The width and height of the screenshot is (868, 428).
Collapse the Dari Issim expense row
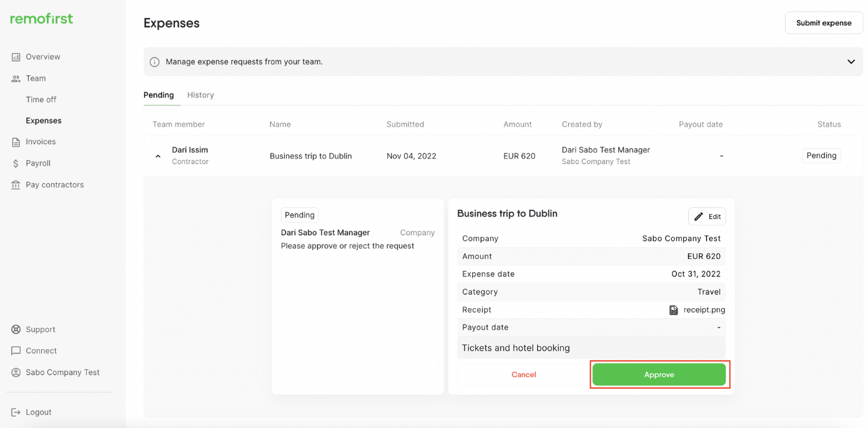click(x=158, y=157)
